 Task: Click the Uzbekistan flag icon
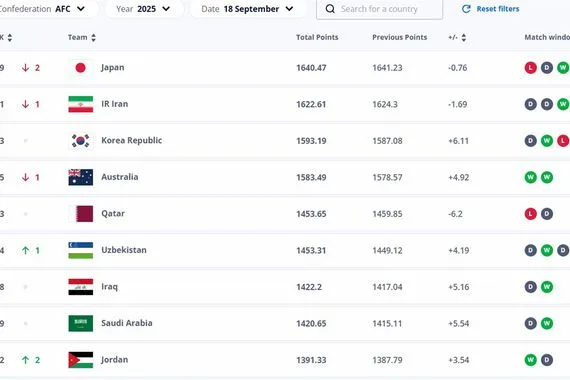click(x=81, y=251)
